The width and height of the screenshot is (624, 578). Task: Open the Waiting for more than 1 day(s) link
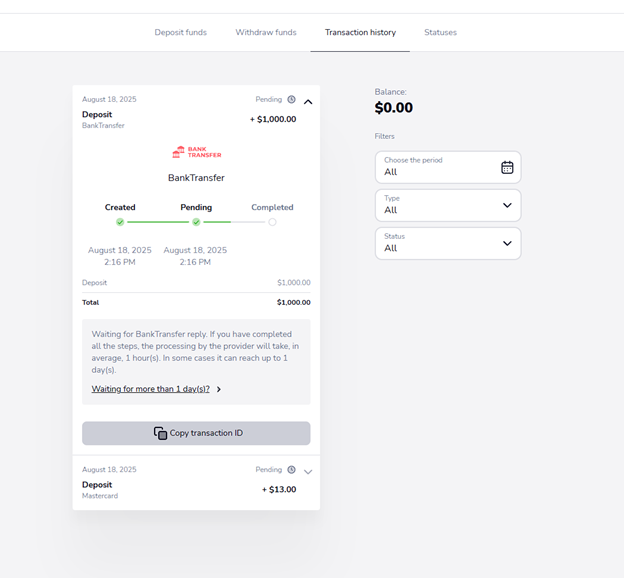click(x=151, y=389)
